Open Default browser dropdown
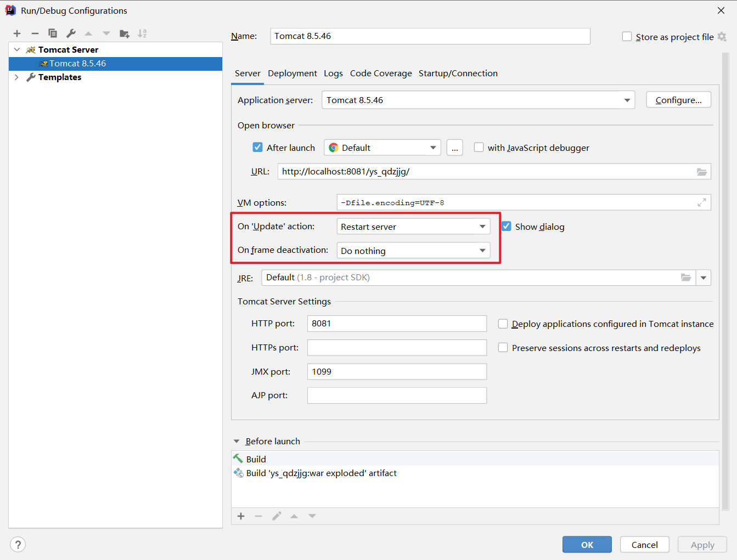 (x=382, y=148)
